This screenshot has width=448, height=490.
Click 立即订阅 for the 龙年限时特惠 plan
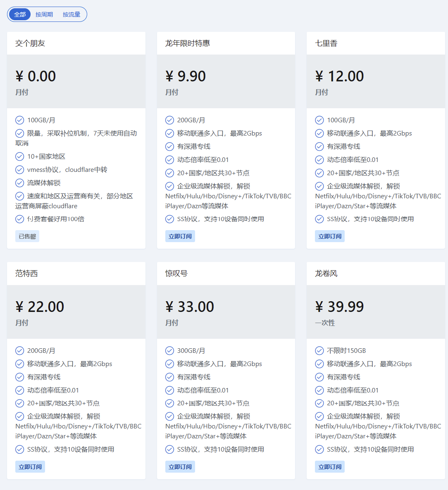(x=180, y=236)
